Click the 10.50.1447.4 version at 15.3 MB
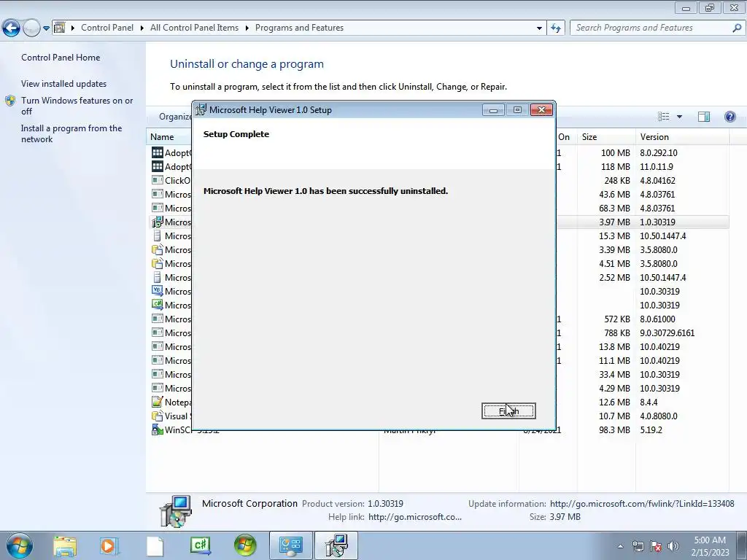747x560 pixels. click(x=662, y=236)
